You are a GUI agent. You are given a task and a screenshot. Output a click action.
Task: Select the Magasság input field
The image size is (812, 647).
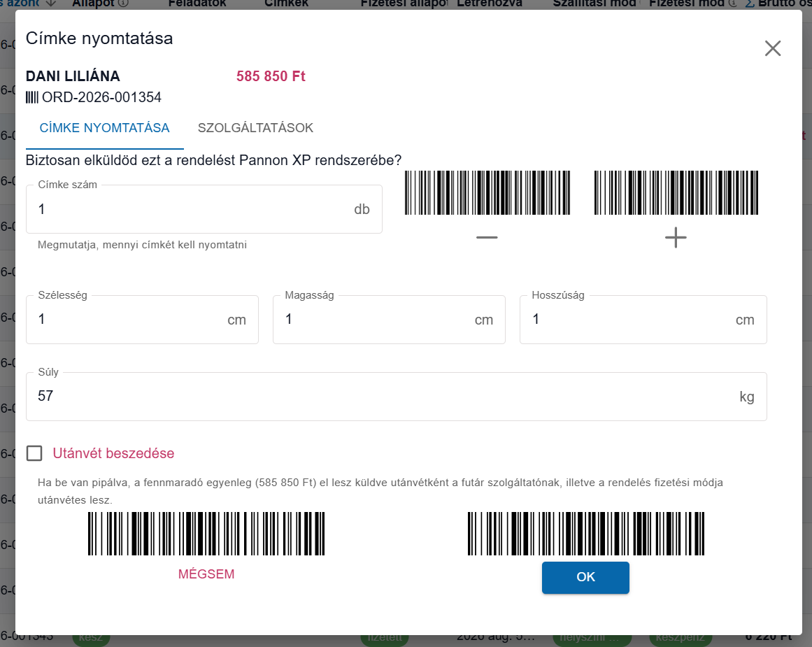(389, 320)
